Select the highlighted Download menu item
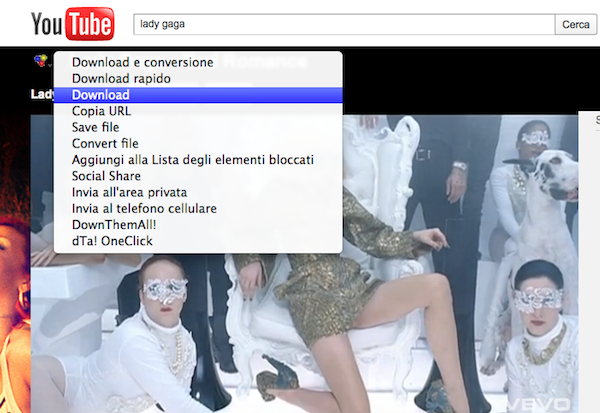Image resolution: width=600 pixels, height=413 pixels. pyautogui.click(x=198, y=95)
